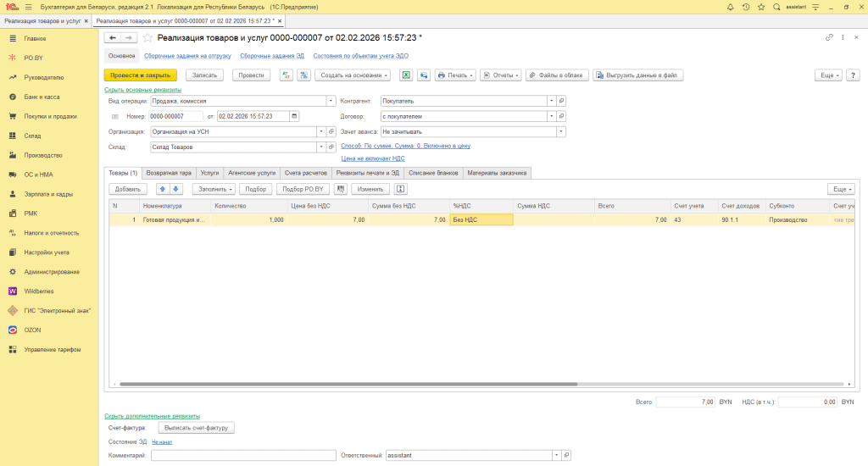This screenshot has width=868, height=466.
Task: Click the back navigation arrow
Action: 112,37
